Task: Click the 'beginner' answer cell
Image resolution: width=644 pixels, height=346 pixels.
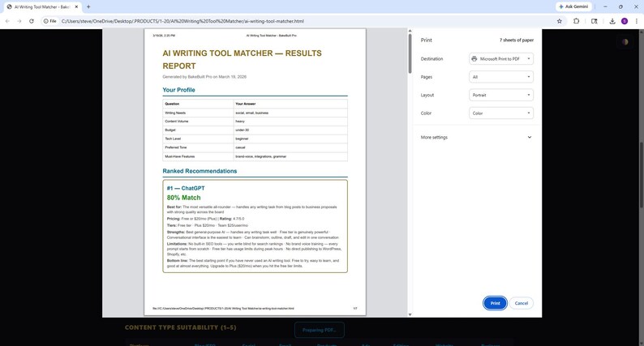Action: pos(290,139)
